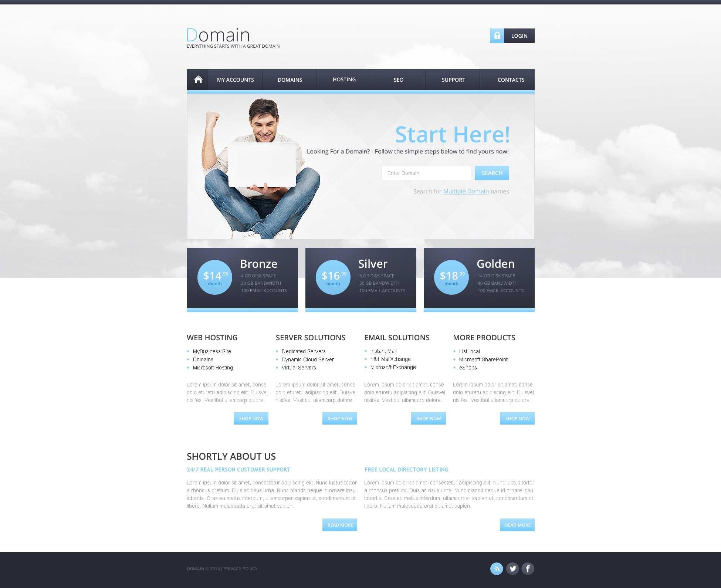Click the READ MORE button under customer support
Image resolution: width=721 pixels, height=588 pixels.
coord(339,524)
